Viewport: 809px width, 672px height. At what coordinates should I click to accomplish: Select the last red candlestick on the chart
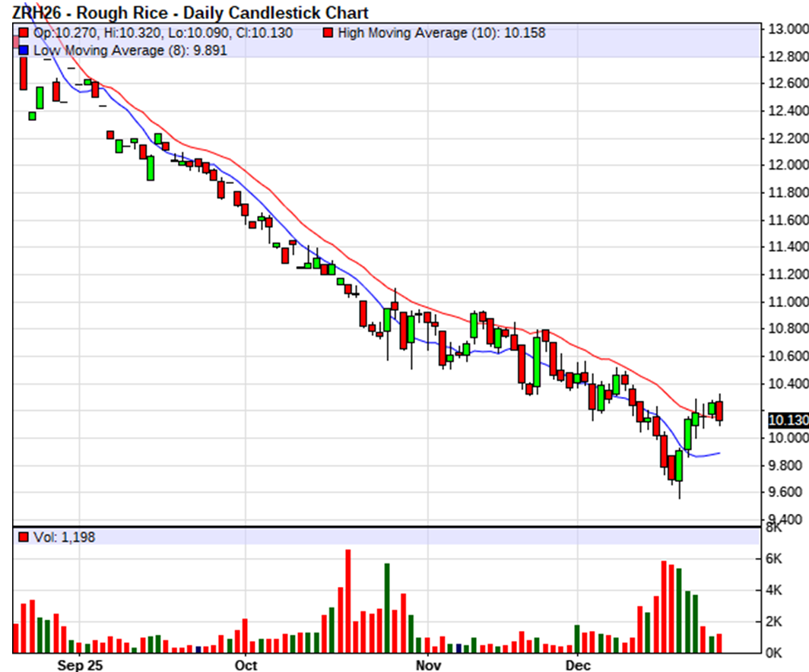tap(719, 411)
